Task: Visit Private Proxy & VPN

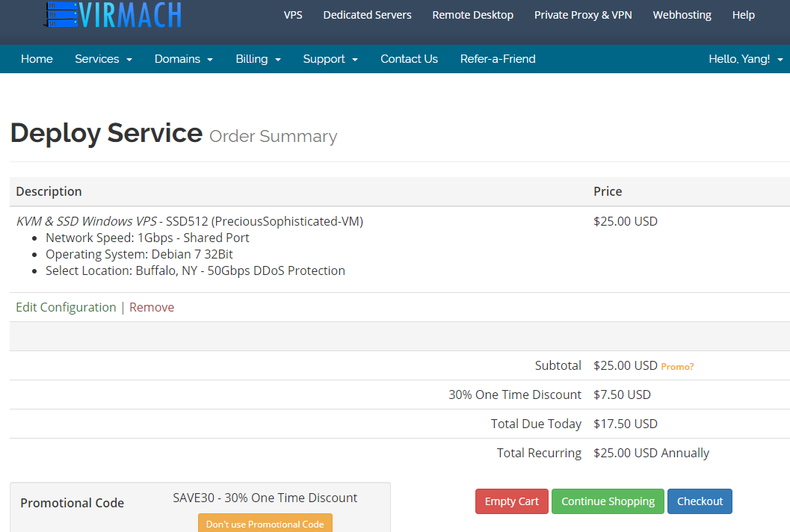Action: pos(583,15)
